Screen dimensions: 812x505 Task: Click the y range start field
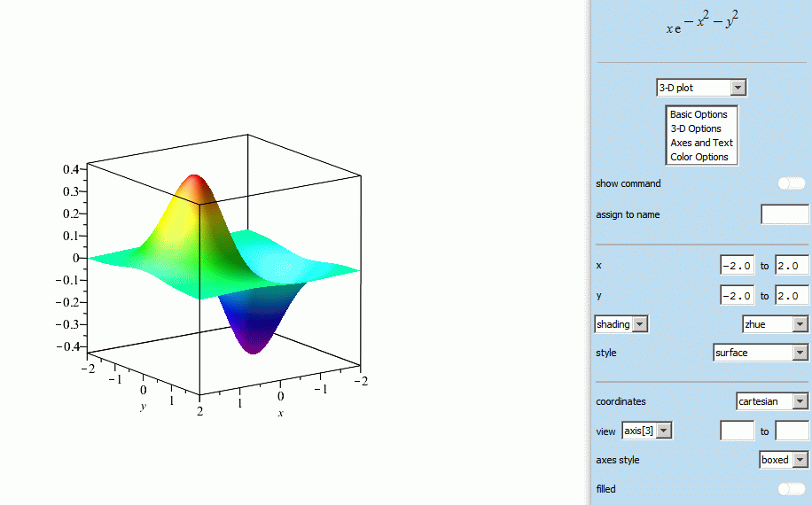point(737,296)
